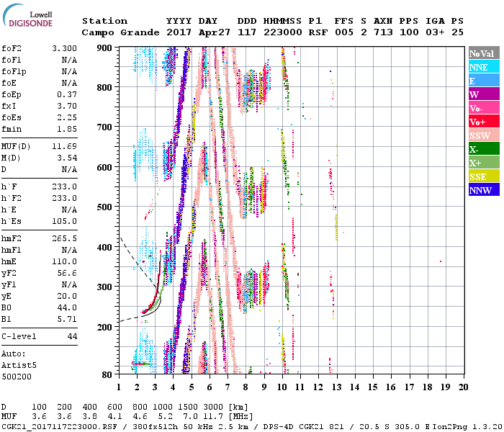Click the isolated red echo near 19 MHz
This screenshot has width=504, height=432.
(x=441, y=261)
